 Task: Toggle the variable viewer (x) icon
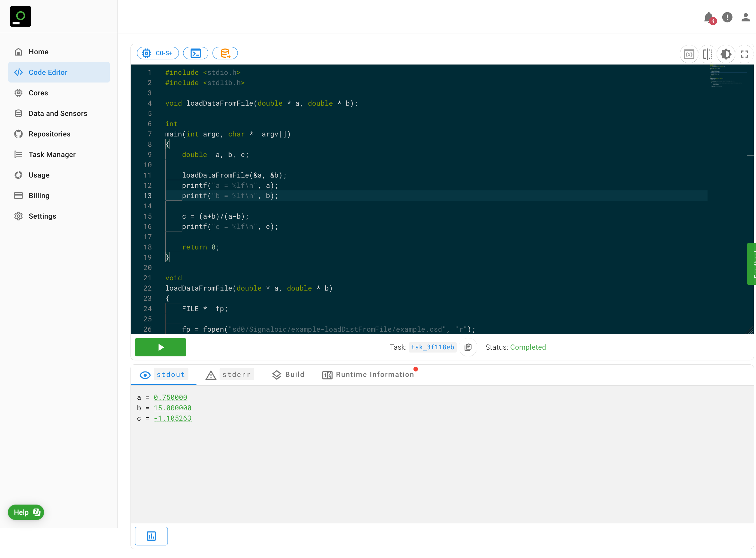coord(689,54)
